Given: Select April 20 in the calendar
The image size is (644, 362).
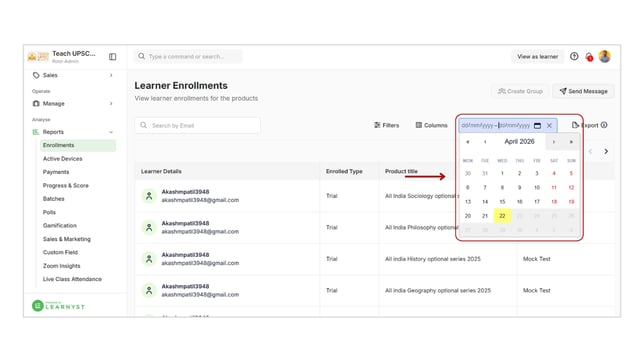Looking at the screenshot, I should (x=468, y=216).
